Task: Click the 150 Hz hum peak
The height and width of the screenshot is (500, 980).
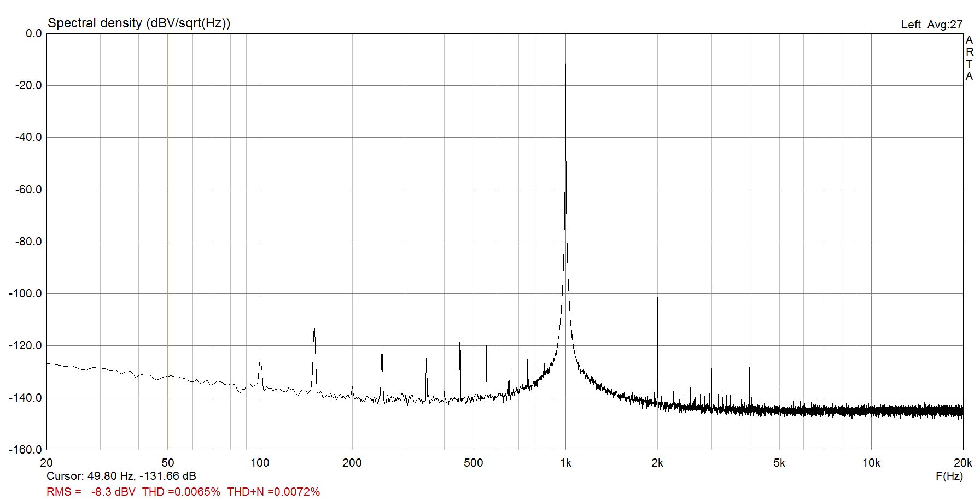Action: pos(314,330)
